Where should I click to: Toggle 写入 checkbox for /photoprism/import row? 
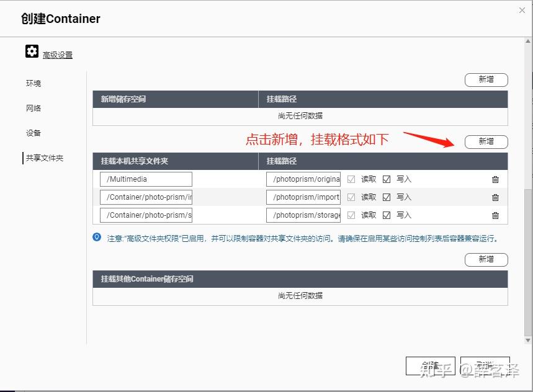(385, 197)
